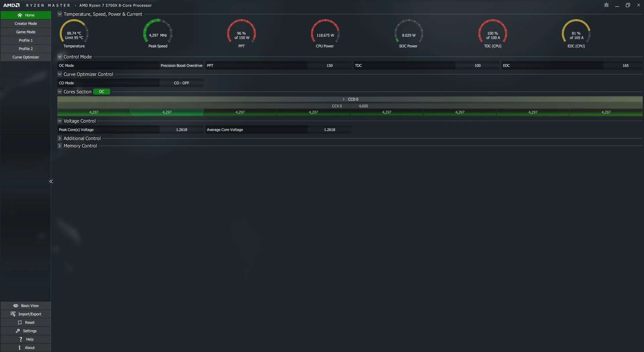Collapse the sidebar with the double-chevron arrow
Image resolution: width=644 pixels, height=352 pixels.
51,181
